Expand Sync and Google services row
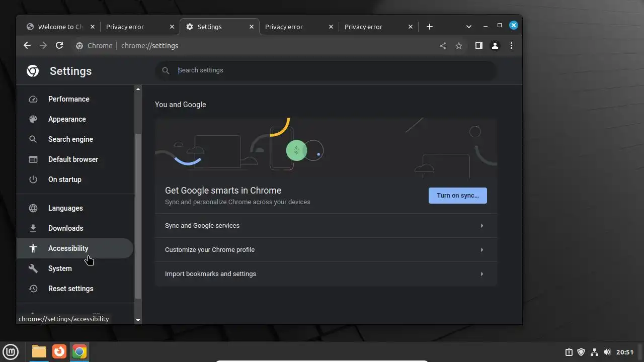 tap(326, 226)
